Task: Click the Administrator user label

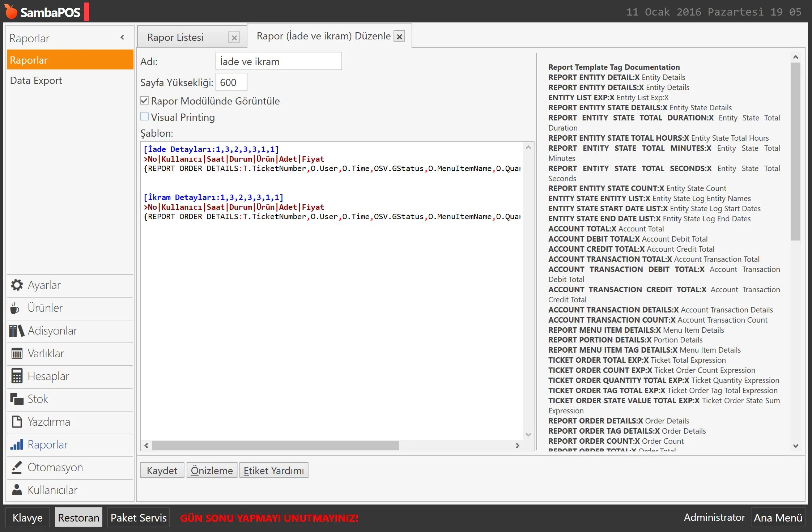Action: (x=714, y=517)
